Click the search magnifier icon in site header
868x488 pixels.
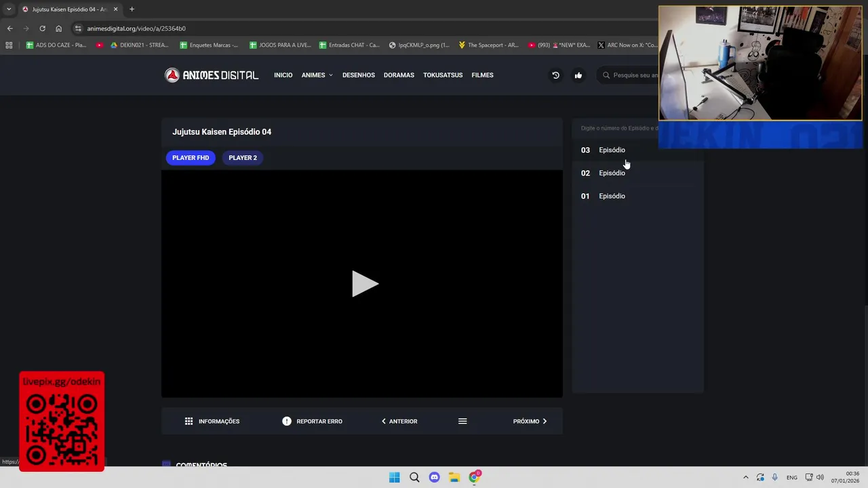pos(606,75)
